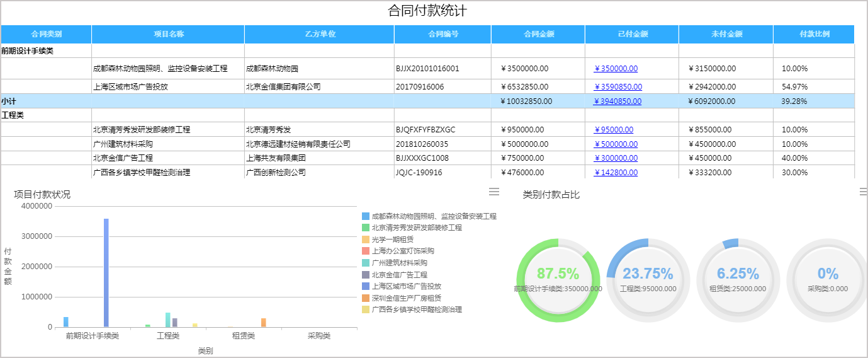This screenshot has height=358, width=868.
Task: Select the 小计 subtotal row label
Action: coord(9,101)
